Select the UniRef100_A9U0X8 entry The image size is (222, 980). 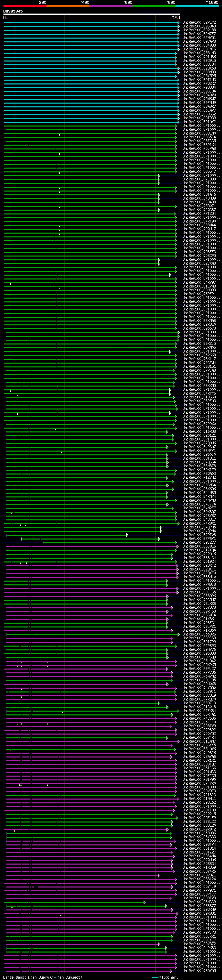[199, 684]
